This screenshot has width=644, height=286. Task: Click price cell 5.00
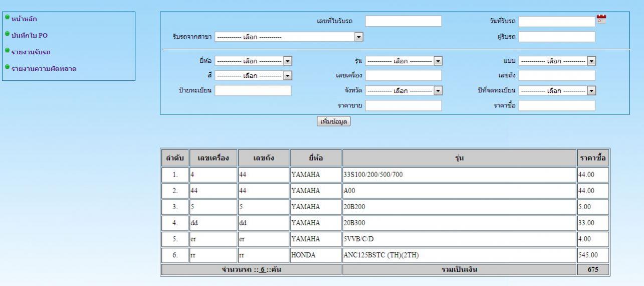click(x=592, y=207)
